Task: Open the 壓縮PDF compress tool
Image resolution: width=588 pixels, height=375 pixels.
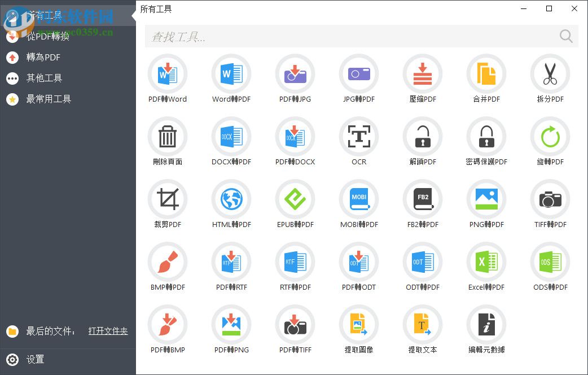Action: point(423,79)
